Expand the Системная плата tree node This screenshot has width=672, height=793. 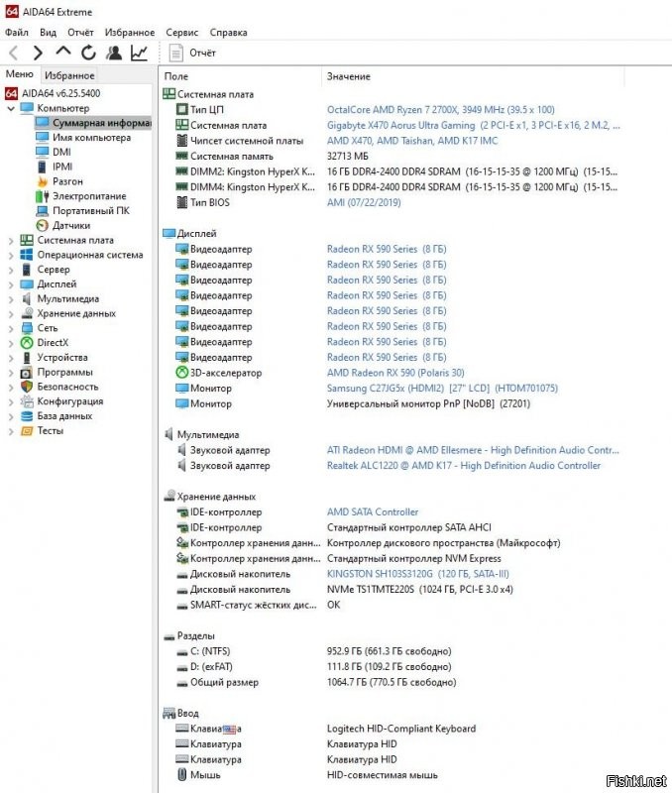coord(11,241)
